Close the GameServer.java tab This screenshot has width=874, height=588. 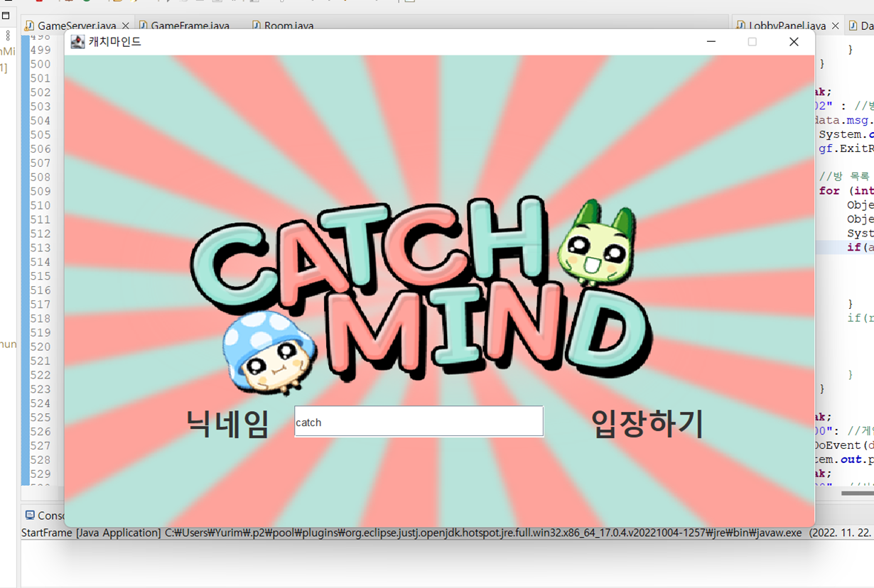125,23
